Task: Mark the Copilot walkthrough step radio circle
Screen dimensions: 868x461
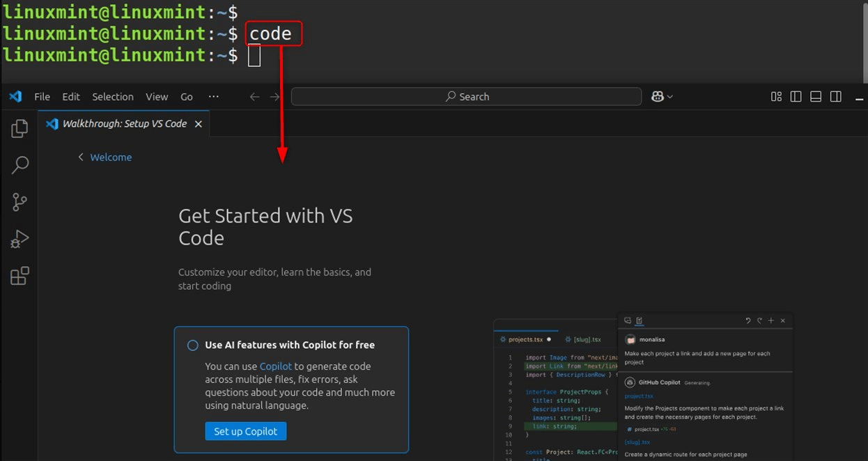Action: point(193,345)
